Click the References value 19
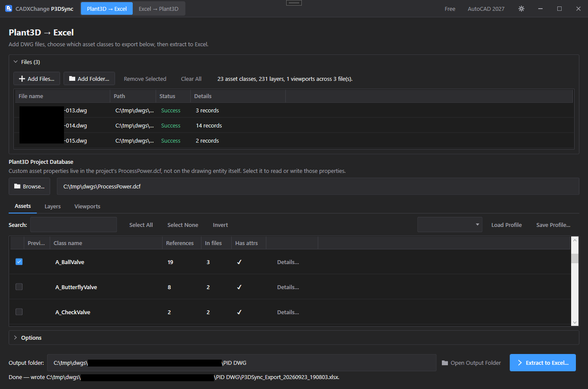This screenshot has width=588, height=389. click(x=170, y=262)
